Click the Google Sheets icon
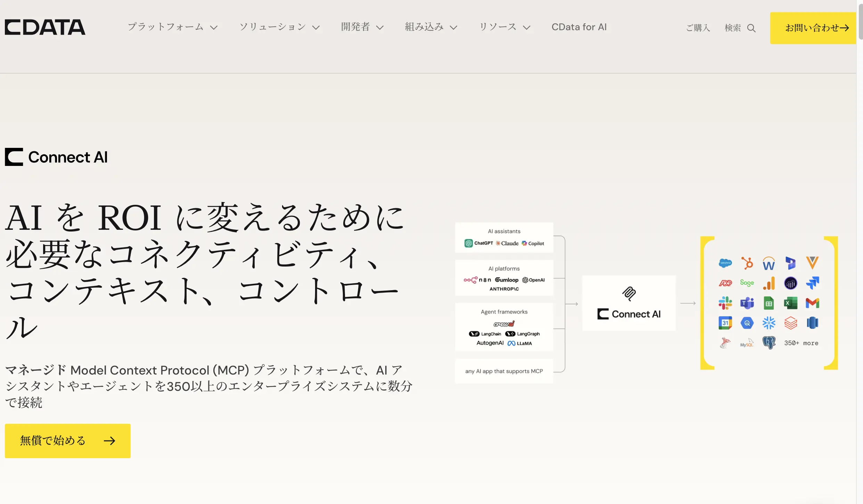 click(x=769, y=303)
